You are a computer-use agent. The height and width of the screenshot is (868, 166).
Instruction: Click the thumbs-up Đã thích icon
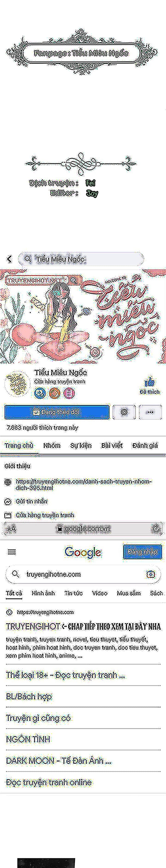pyautogui.click(x=149, y=382)
